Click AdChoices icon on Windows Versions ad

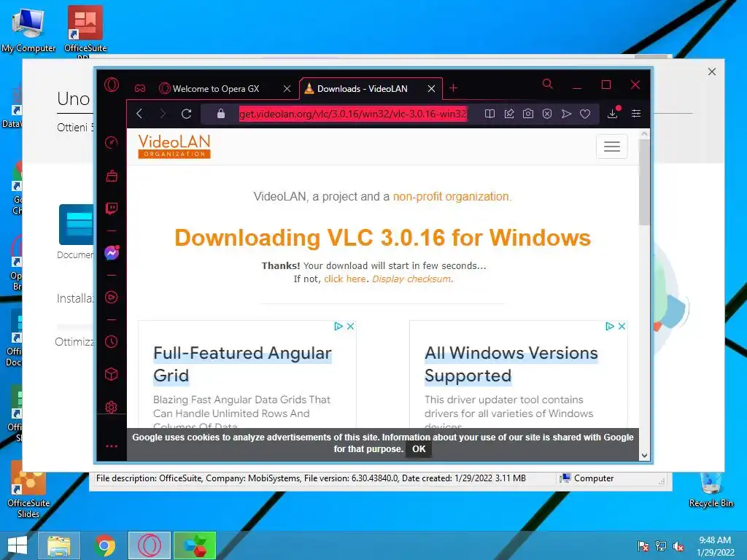(609, 326)
